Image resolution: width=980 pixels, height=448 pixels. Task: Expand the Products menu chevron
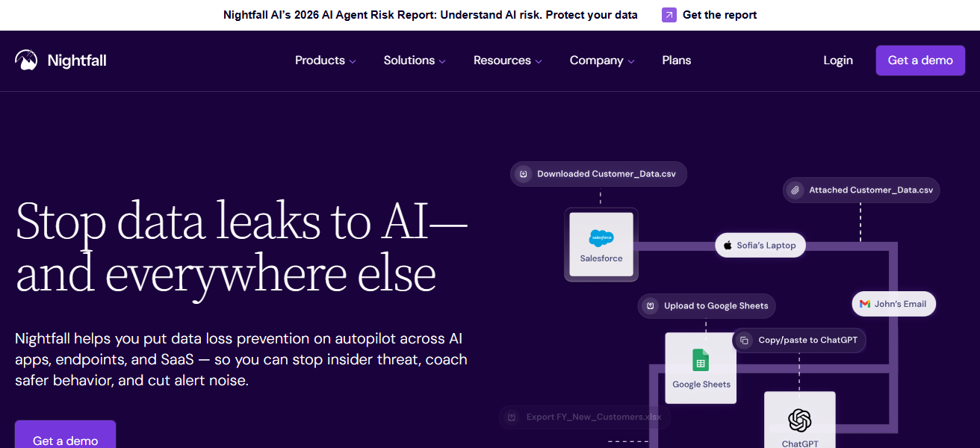(353, 61)
